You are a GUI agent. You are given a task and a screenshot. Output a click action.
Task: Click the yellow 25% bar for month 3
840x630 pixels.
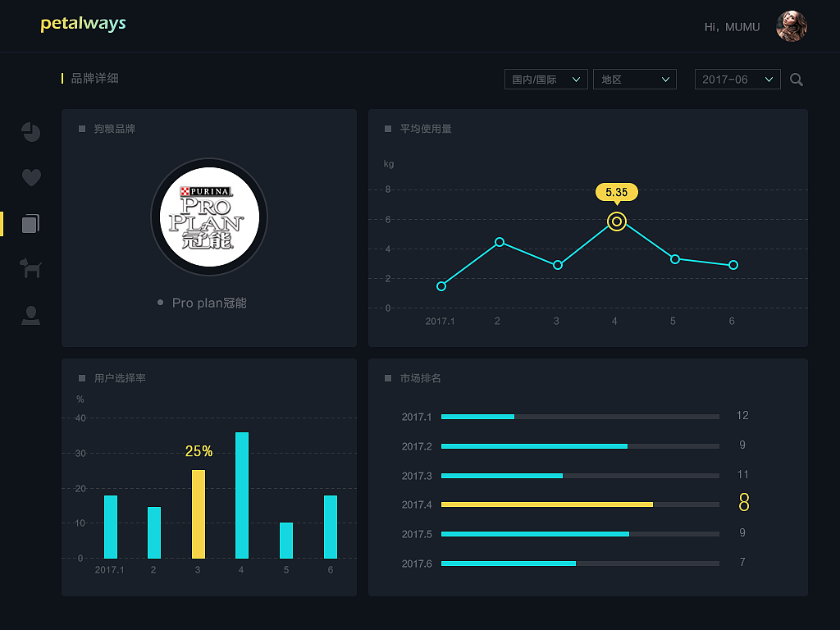[199, 514]
